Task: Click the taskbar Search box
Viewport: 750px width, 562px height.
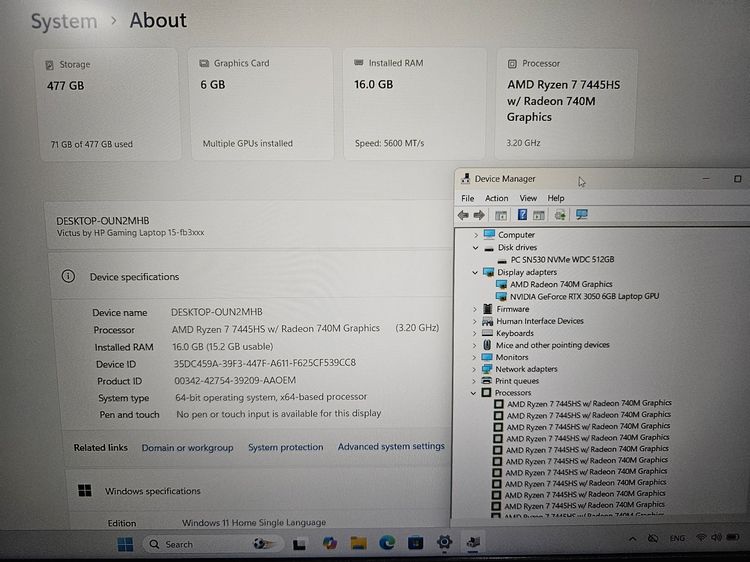Action: (x=213, y=544)
